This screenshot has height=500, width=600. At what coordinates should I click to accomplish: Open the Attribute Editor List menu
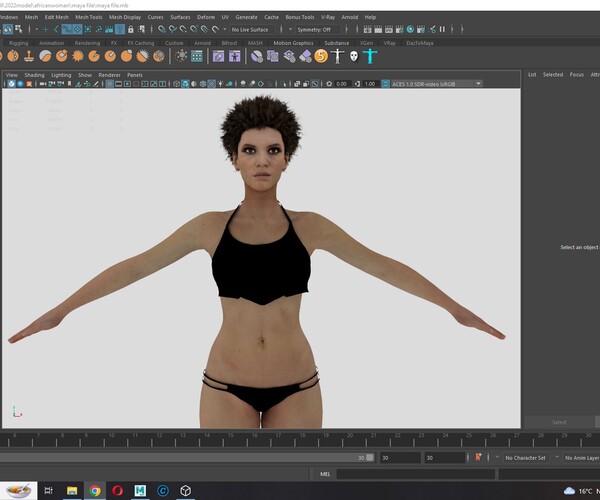coord(532,75)
